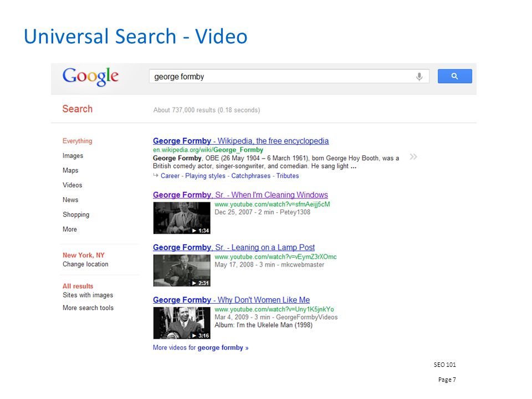This screenshot has width=532, height=399.
Task: Select Images in left sidebar
Action: coord(73,156)
